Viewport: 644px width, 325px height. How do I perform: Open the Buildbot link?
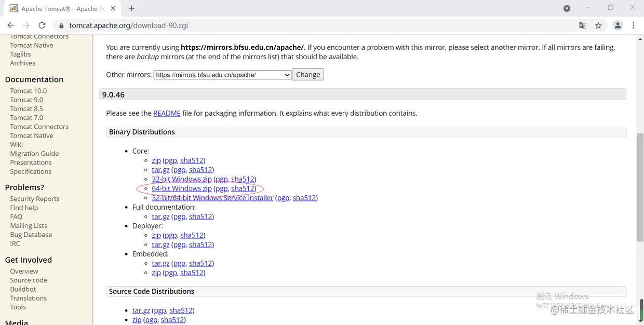point(23,289)
